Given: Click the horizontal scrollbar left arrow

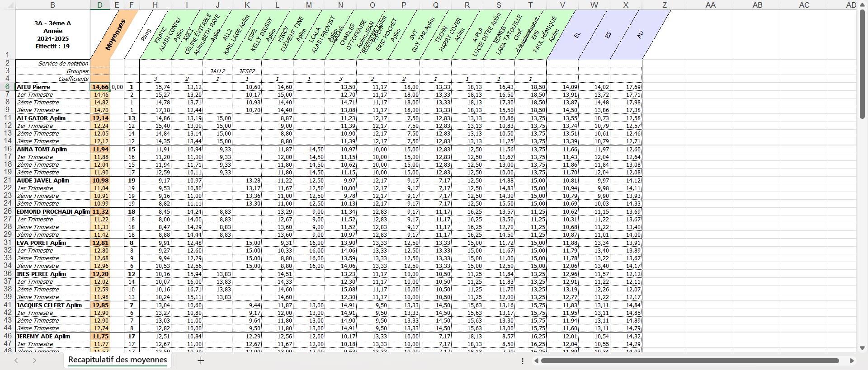Looking at the screenshot, I should 536,361.
